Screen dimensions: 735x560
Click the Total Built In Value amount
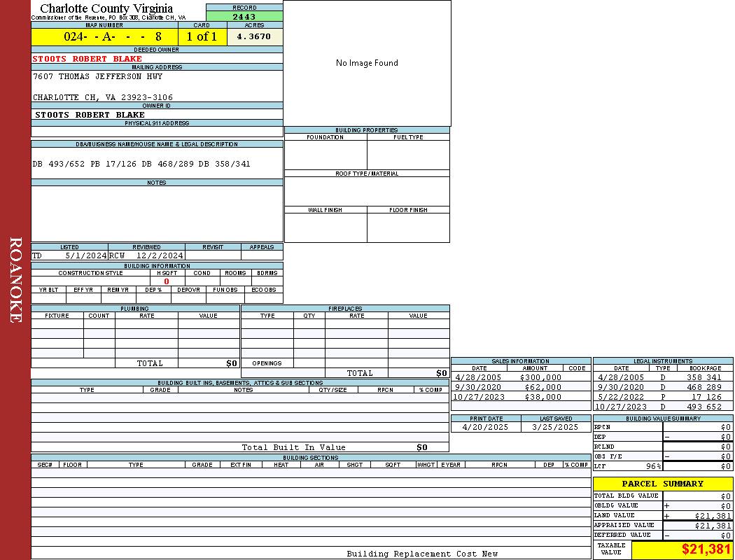[421, 447]
